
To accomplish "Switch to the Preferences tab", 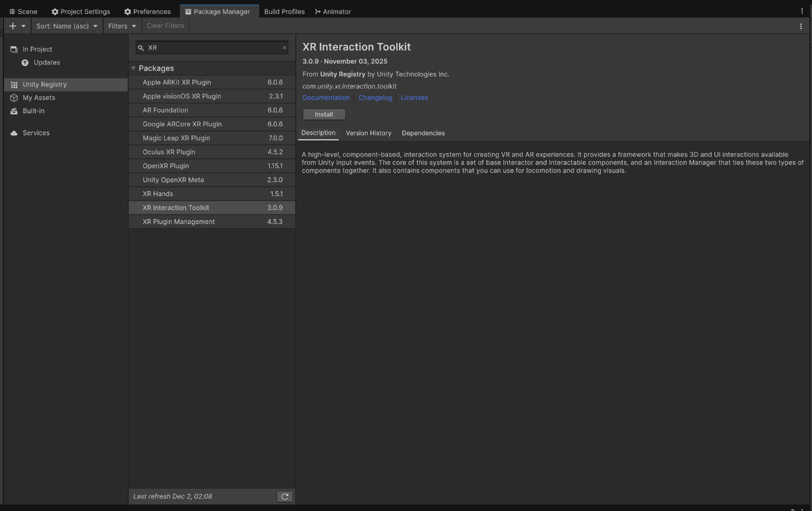I will coord(147,12).
